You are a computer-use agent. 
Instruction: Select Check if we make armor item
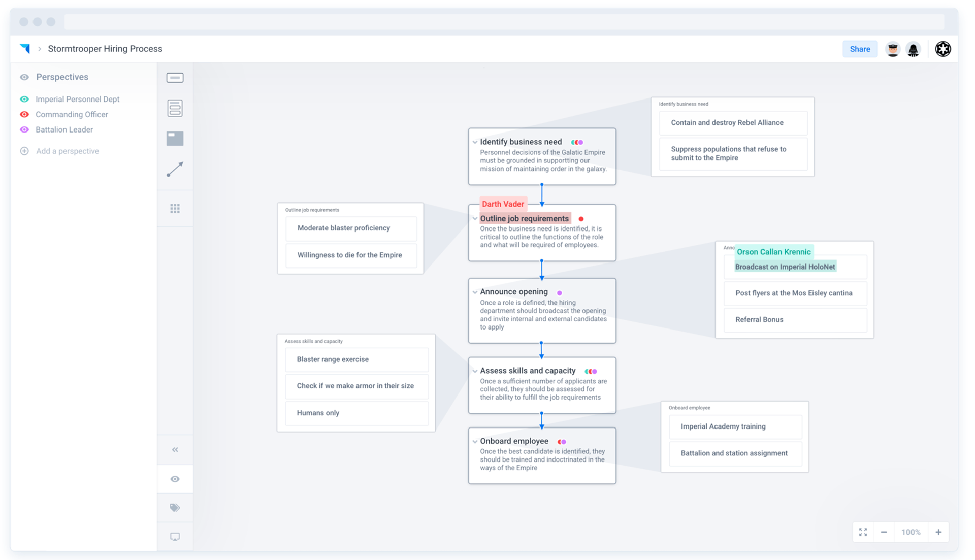356,386
